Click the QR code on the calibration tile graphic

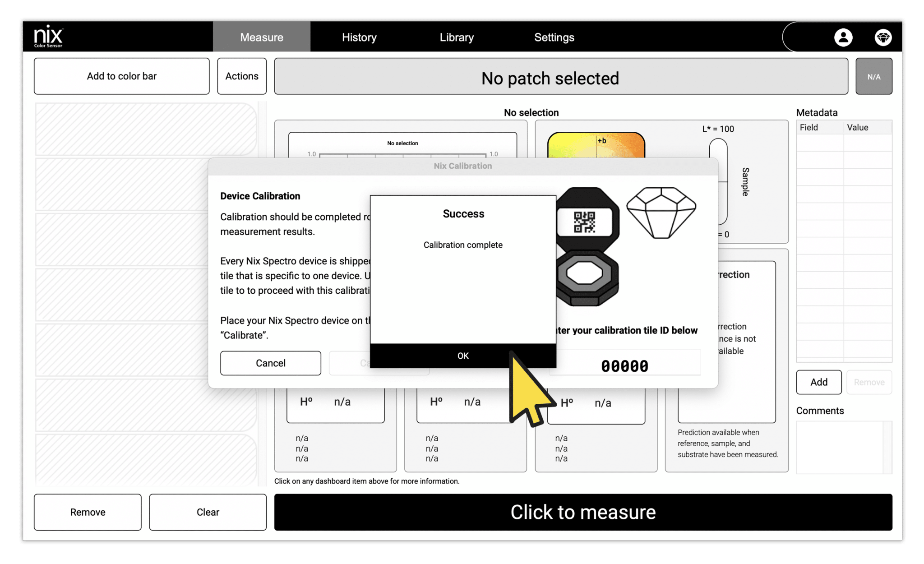pyautogui.click(x=586, y=221)
